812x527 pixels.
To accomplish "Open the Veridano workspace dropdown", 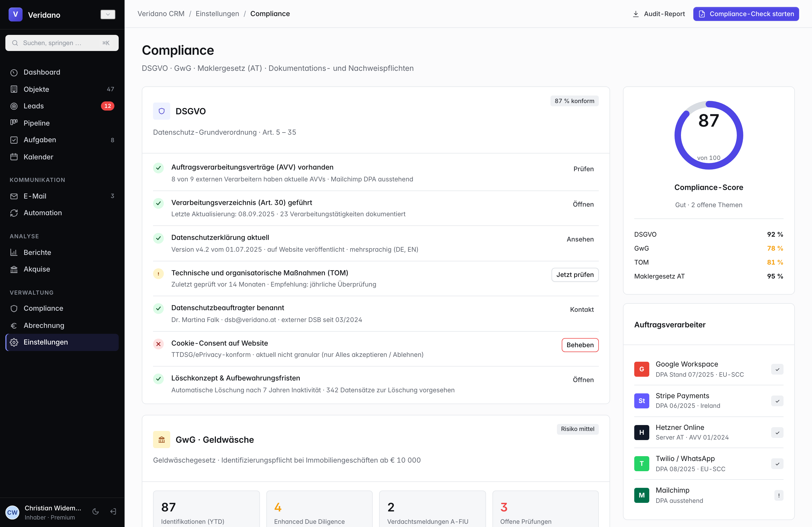I will pos(108,14).
